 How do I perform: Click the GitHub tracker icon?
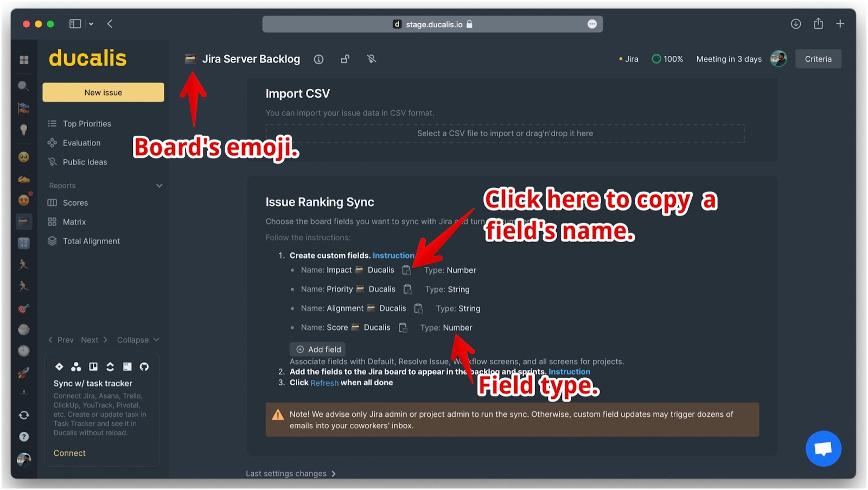(x=144, y=367)
